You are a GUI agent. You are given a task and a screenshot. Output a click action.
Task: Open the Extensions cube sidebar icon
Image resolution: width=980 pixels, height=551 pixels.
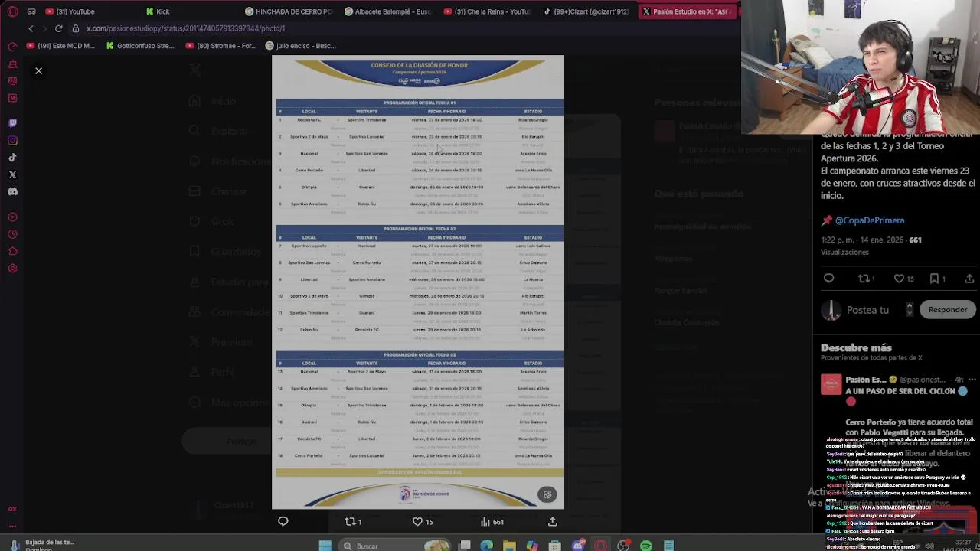pos(12,251)
